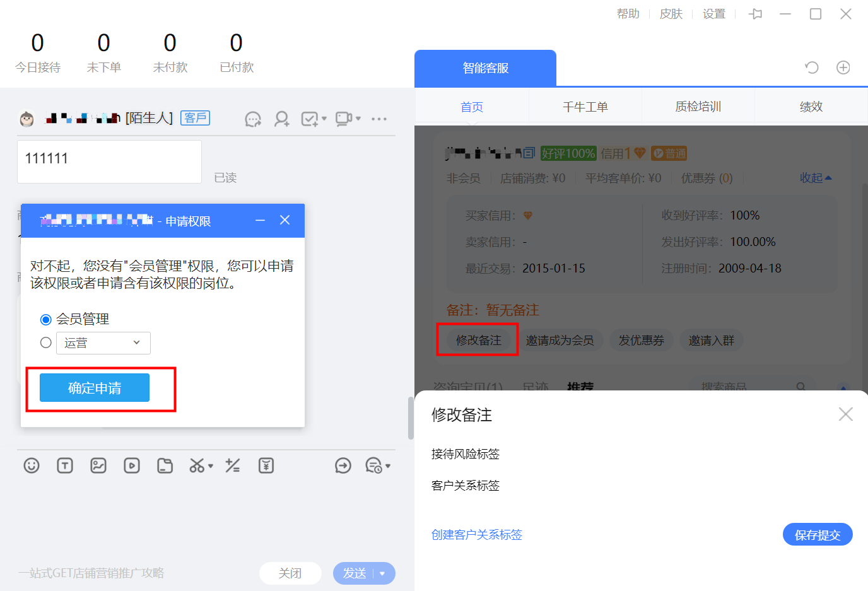Expand the video call dropdown arrow
Viewport: 868px width, 591px height.
pyautogui.click(x=358, y=119)
